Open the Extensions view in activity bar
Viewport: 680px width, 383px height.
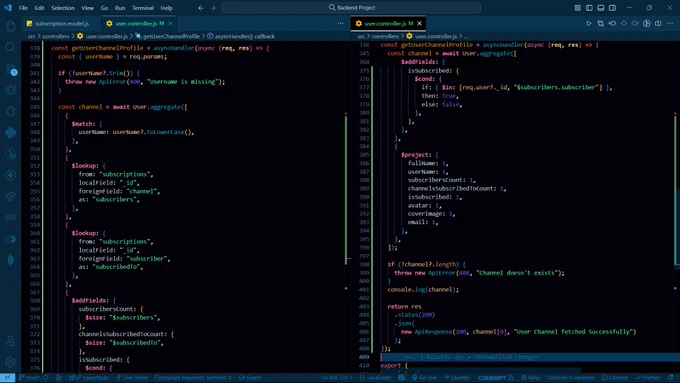pos(10,111)
